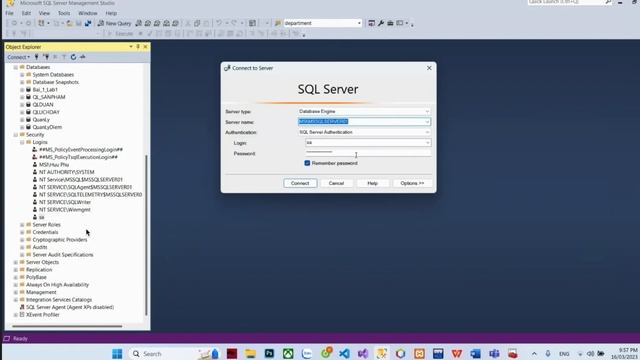Click the Password input field
This screenshot has height=360, width=640.
click(368, 153)
